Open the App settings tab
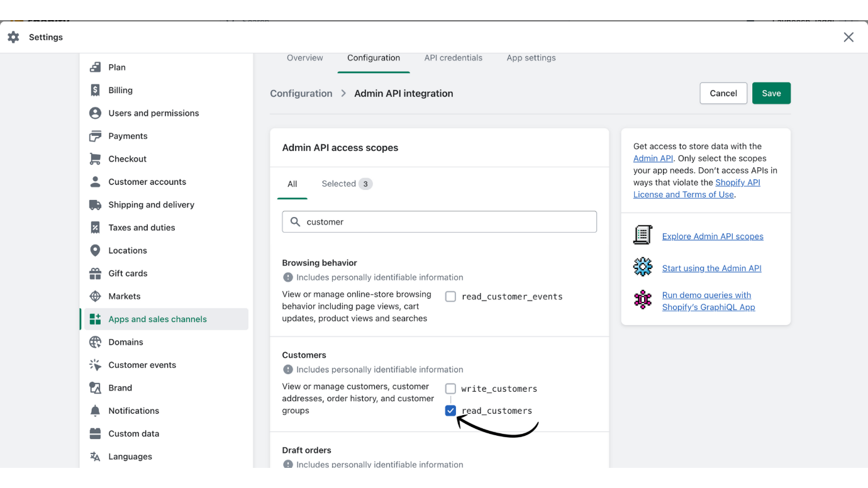868x488 pixels. coord(531,58)
